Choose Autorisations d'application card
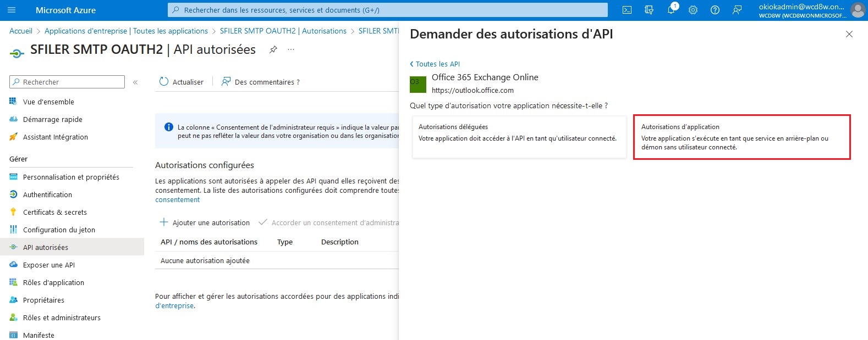868x340 pixels. (x=742, y=137)
